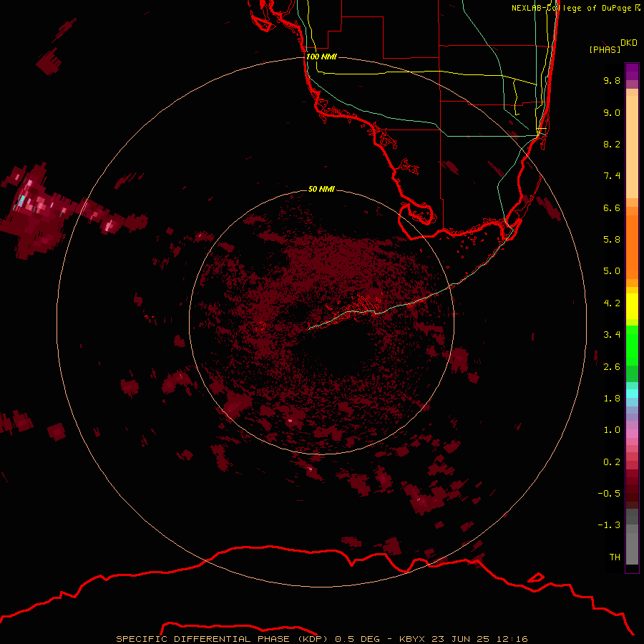Click the 3.4 value on color scale
This screenshot has height=644, width=644.
(612, 335)
